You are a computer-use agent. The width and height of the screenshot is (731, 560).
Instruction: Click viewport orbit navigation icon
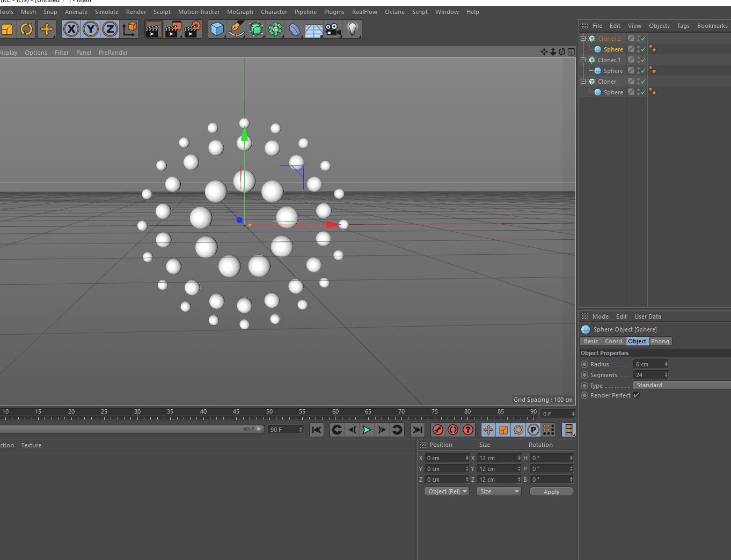[x=562, y=52]
